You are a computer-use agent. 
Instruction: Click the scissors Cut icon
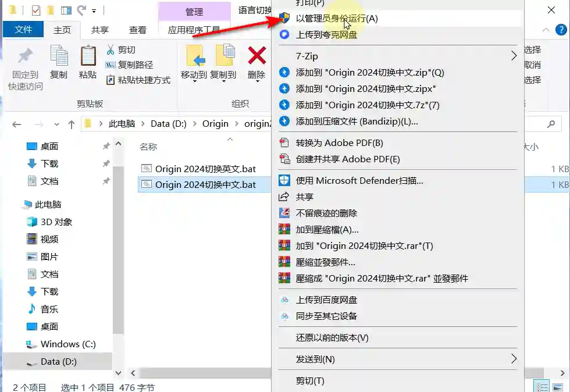point(111,49)
